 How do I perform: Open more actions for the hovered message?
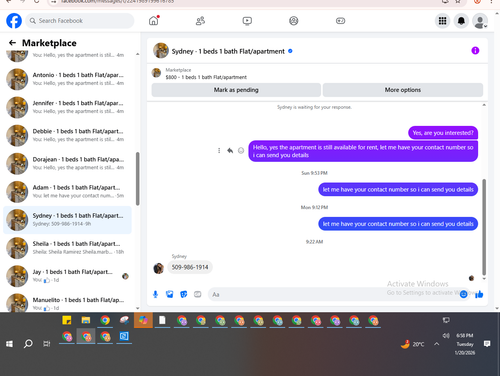point(219,151)
